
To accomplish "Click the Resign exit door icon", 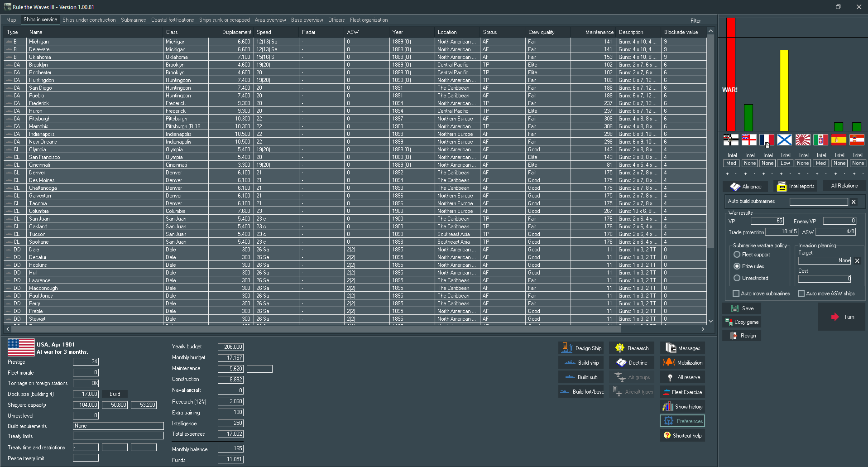I will [x=733, y=336].
